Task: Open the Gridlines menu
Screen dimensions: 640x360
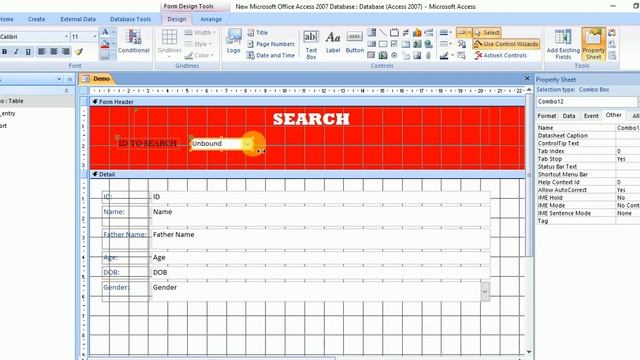Action: (x=169, y=42)
